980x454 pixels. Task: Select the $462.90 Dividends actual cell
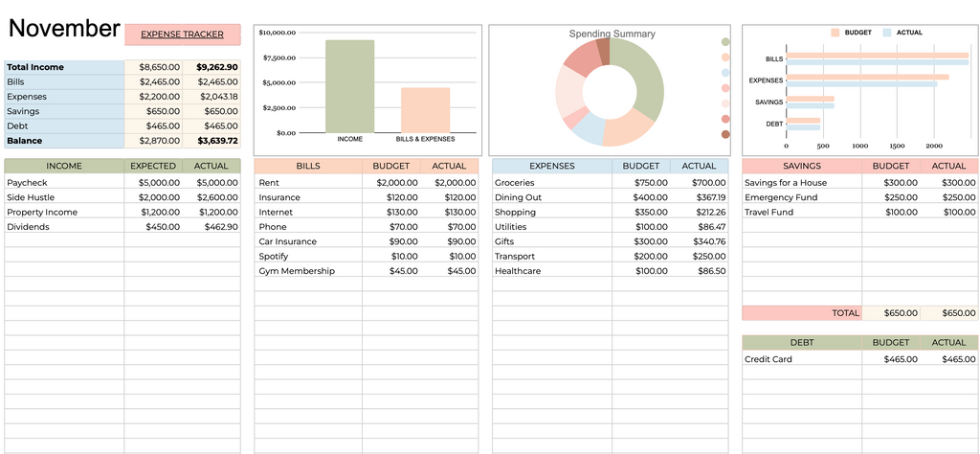pos(212,226)
